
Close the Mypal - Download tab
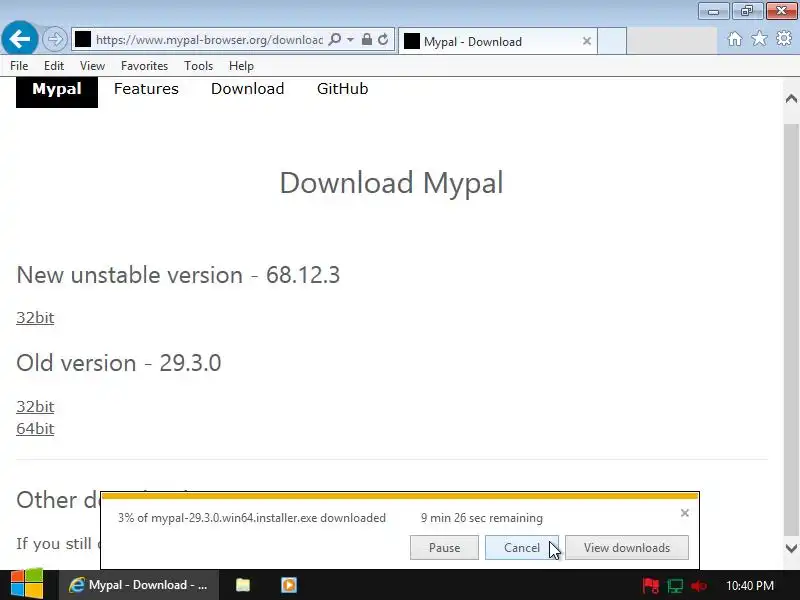tap(587, 41)
